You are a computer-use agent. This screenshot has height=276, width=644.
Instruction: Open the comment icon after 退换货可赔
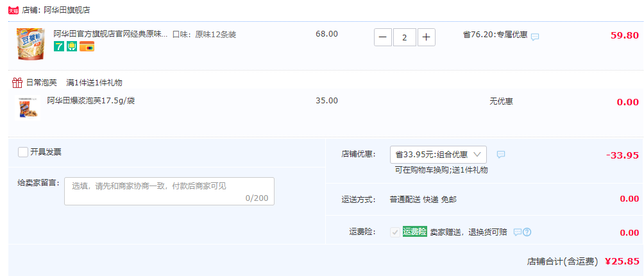518,232
